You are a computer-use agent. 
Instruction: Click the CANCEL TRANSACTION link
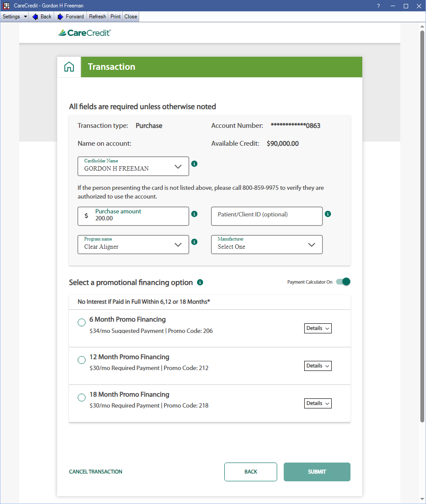(x=96, y=472)
